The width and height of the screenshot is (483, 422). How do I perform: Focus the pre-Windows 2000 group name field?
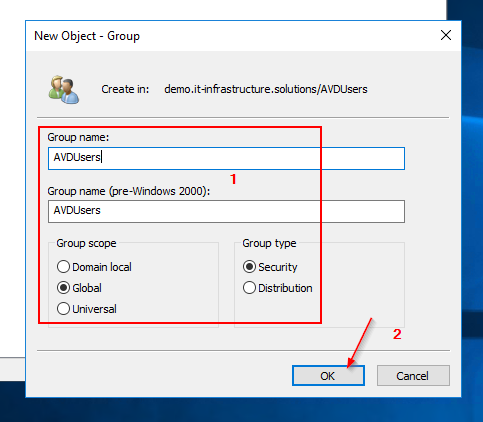[226, 211]
